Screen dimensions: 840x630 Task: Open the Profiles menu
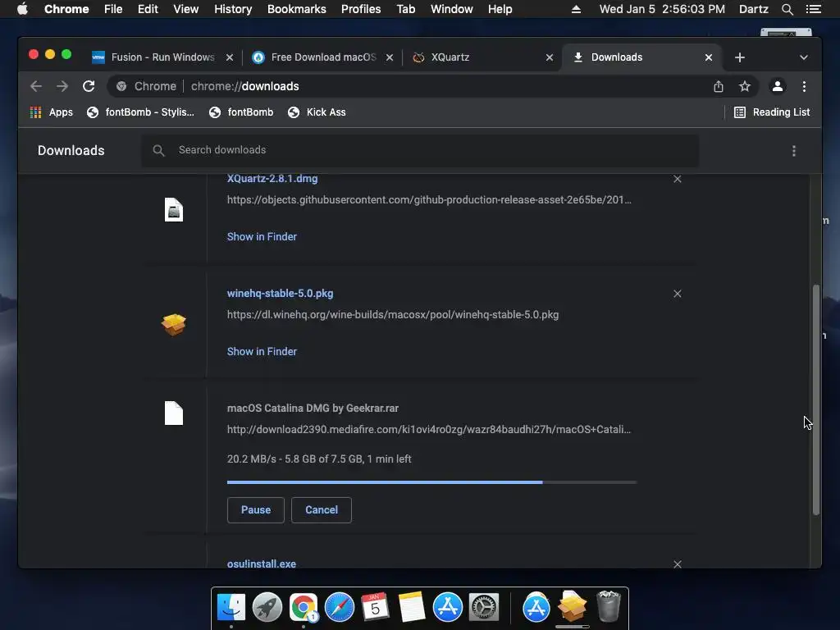[361, 9]
